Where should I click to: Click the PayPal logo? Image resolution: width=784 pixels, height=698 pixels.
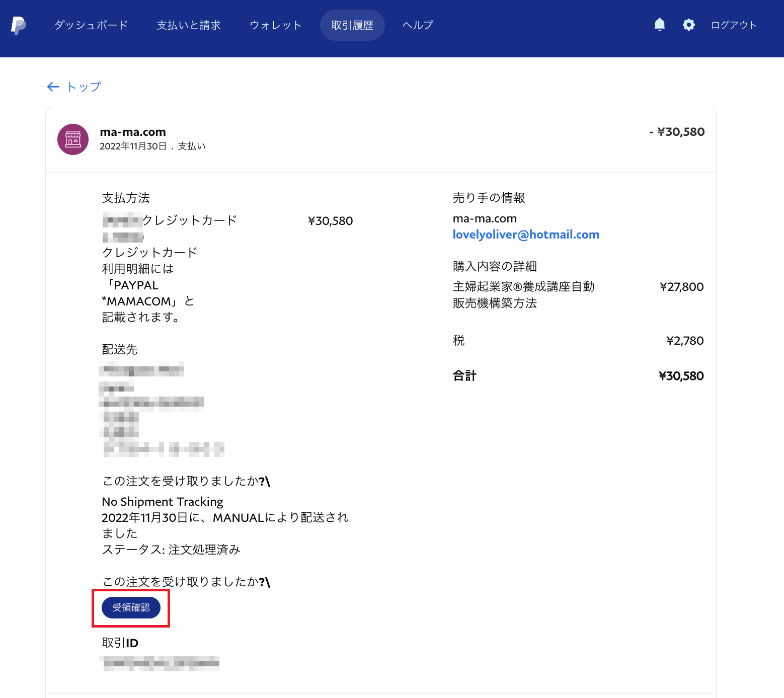[19, 25]
